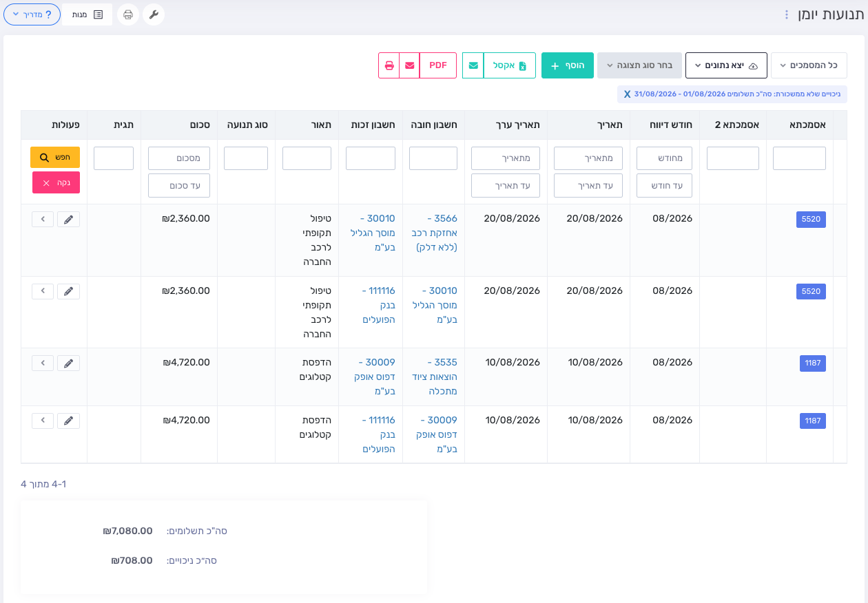Viewport: 868px width, 603px height.
Task: Focus the "עד סכום" to-amount filter field
Action: pos(179,185)
